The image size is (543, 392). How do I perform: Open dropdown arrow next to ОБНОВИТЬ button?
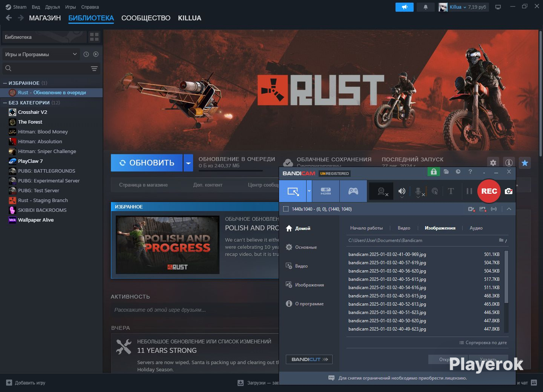[x=188, y=163]
